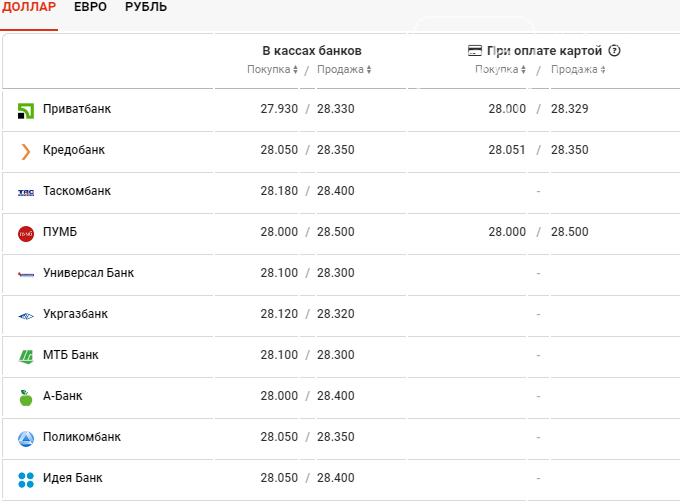Click the МТБ Банк green logo

tap(26, 357)
